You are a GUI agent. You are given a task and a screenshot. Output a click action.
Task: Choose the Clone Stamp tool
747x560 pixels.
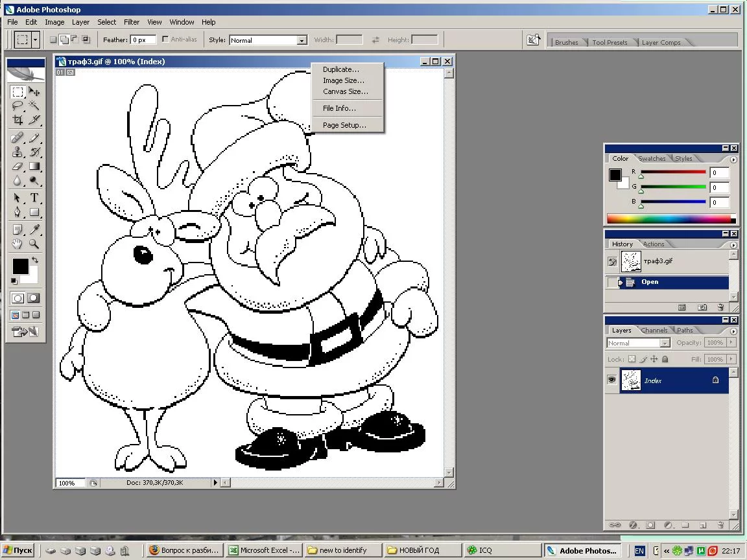(18, 152)
